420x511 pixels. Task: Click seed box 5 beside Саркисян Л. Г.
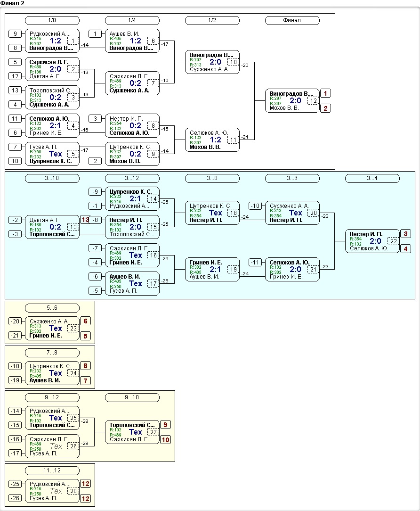point(15,62)
